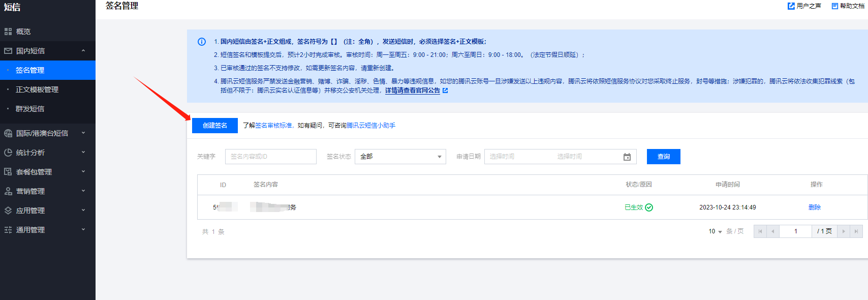Go to previous page arrow
This screenshot has height=300, width=868.
coord(773,231)
